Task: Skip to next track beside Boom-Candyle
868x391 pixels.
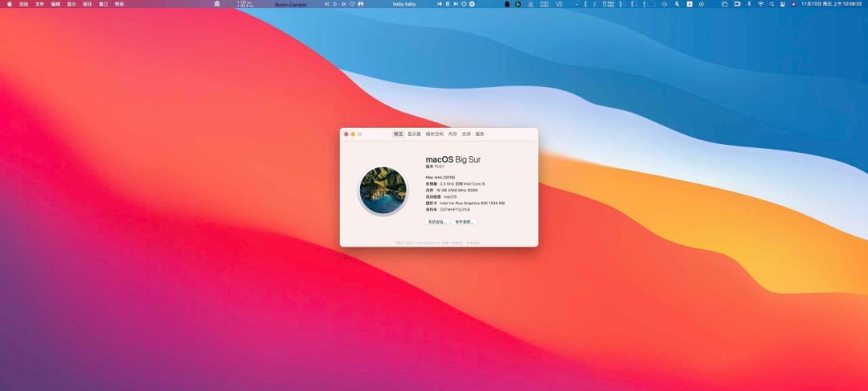Action: tap(344, 4)
